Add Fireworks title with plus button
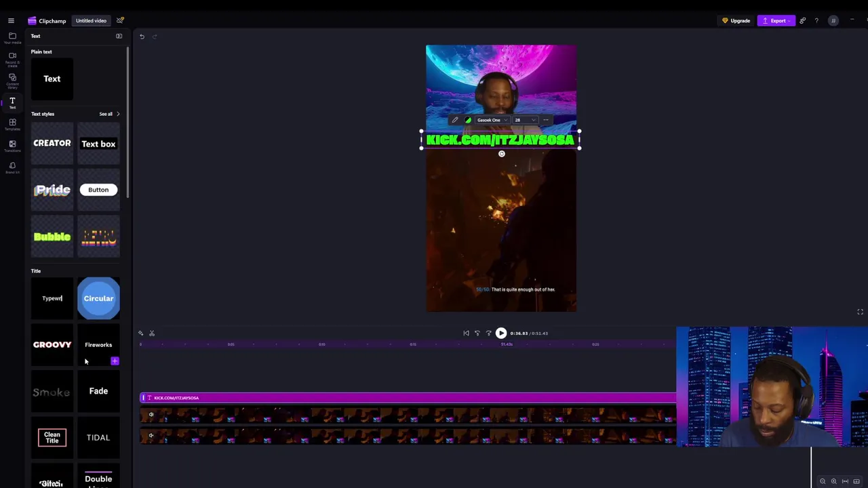 [115, 361]
